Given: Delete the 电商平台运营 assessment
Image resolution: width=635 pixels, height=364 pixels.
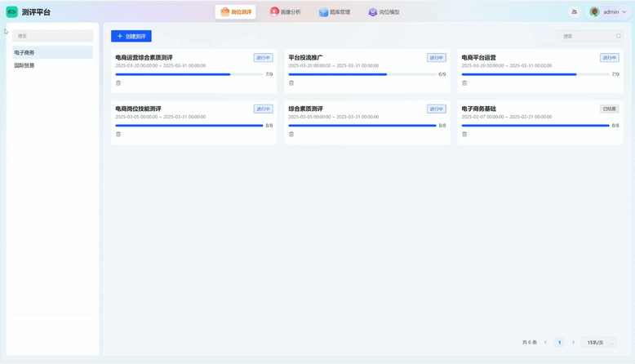Looking at the screenshot, I should point(464,83).
